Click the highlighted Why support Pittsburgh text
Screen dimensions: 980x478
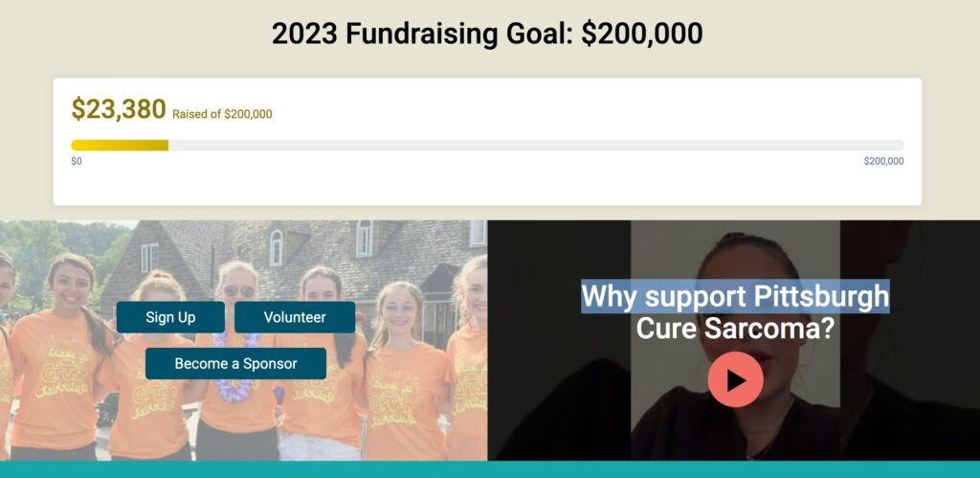[735, 296]
